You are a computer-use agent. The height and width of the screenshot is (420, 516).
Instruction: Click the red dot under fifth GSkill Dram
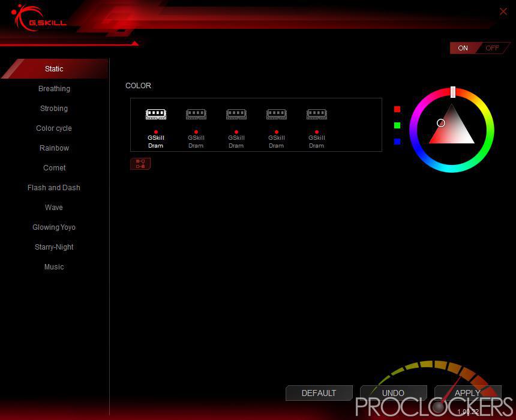point(317,131)
